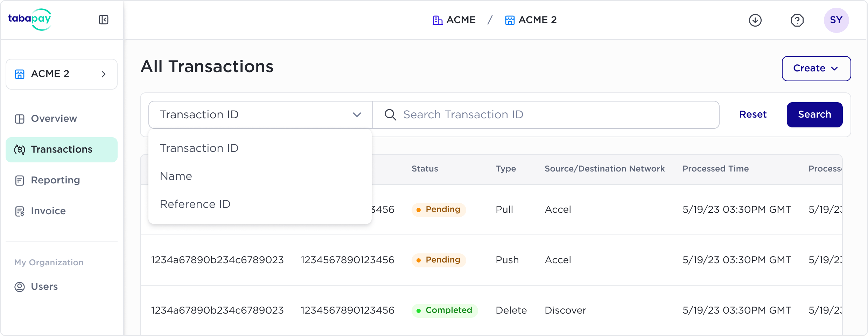Image resolution: width=868 pixels, height=336 pixels.
Task: Click transaction ID in the Delete row
Action: point(217,310)
